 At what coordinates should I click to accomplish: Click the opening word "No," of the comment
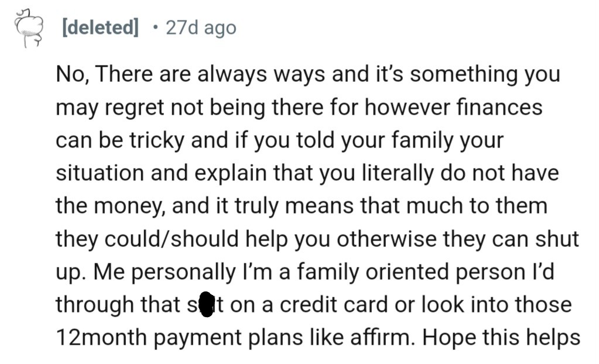(71, 75)
